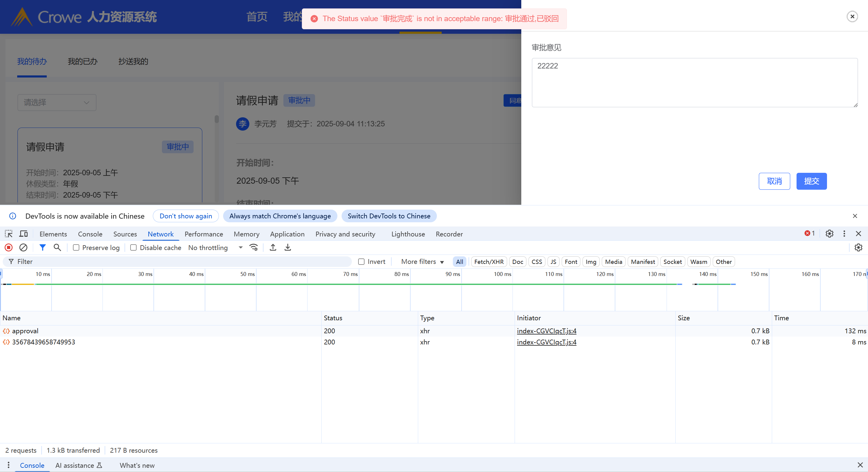
Task: Open the 请选择 select box
Action: coord(57,102)
